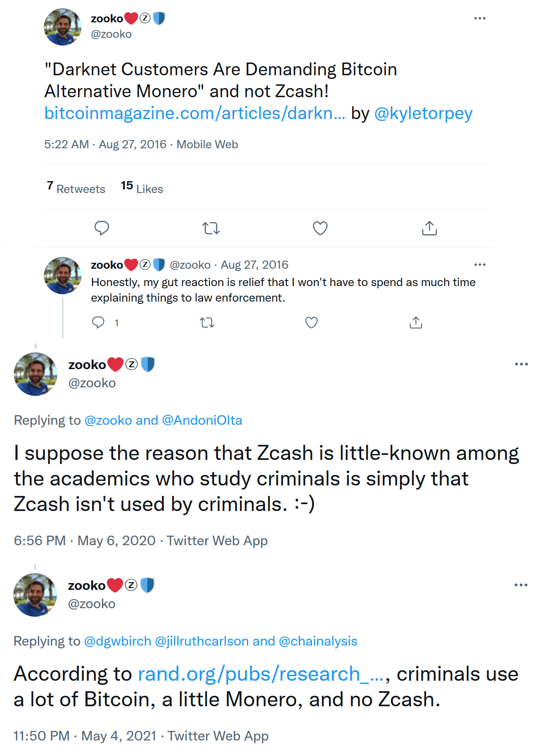Retweet the Darknet Customers main tweet
Image resolution: width=541 pixels, height=756 pixels.
click(x=211, y=228)
